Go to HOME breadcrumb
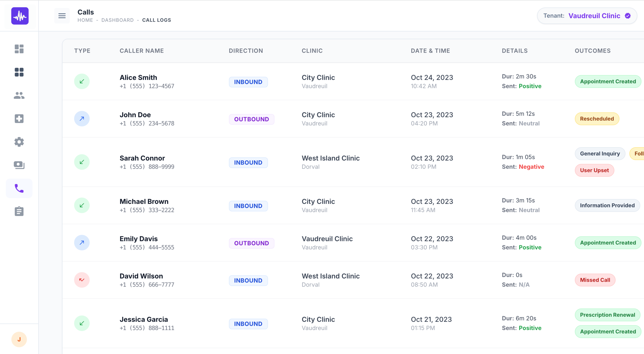The height and width of the screenshot is (354, 644). click(85, 20)
